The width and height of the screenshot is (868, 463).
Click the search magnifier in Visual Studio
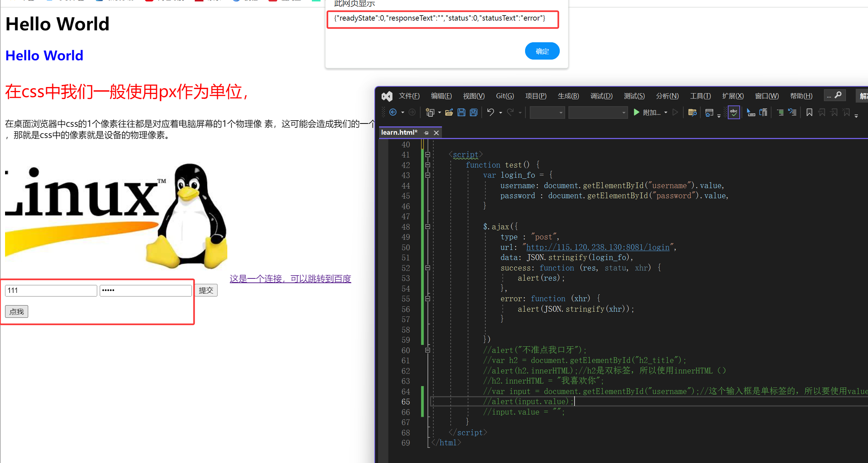coord(838,95)
